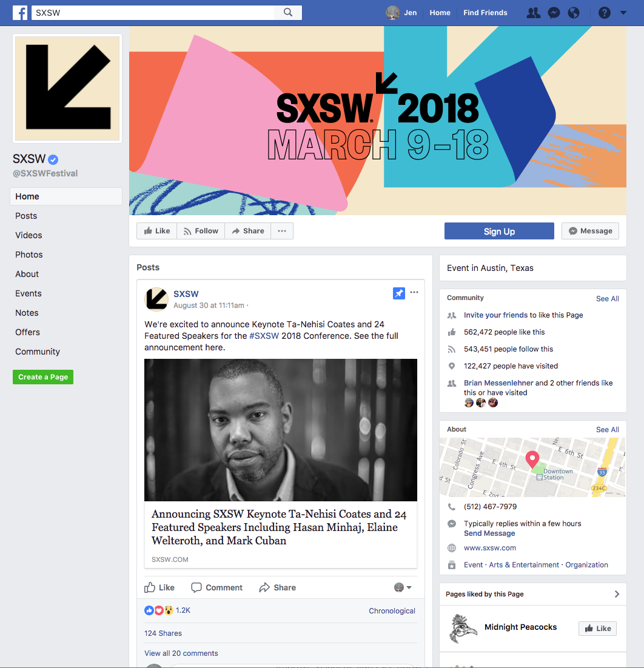Click SXSW author name on the post
This screenshot has width=644, height=668.
(186, 294)
